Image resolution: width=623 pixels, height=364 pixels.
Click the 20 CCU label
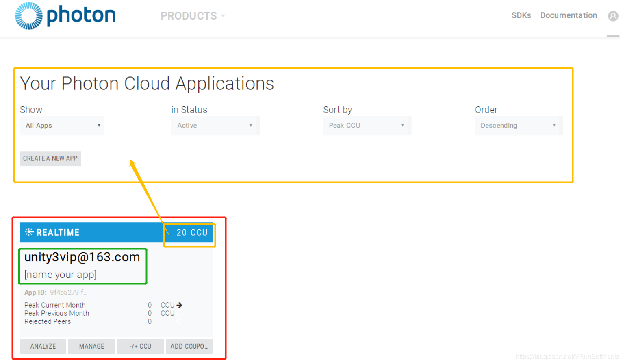[192, 232]
